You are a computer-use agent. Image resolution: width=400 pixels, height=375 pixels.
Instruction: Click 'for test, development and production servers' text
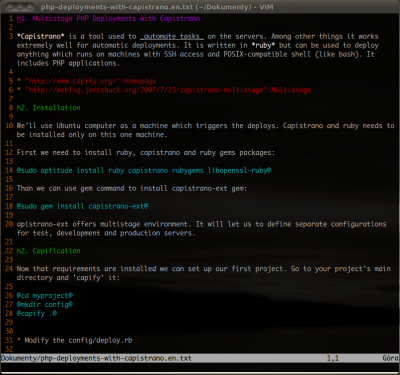(x=106, y=233)
